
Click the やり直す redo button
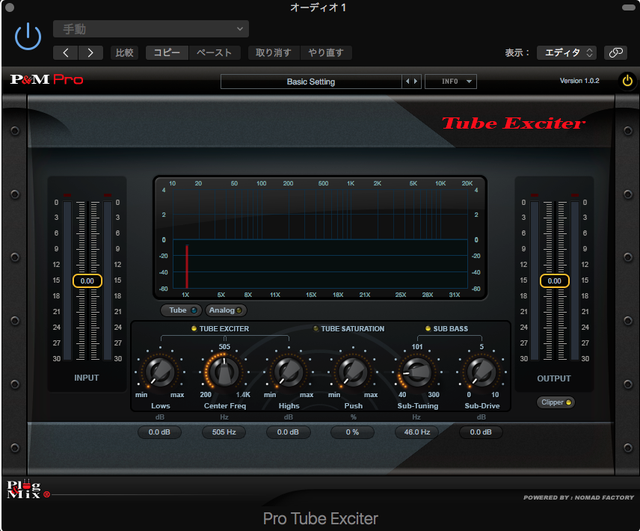pyautogui.click(x=326, y=53)
